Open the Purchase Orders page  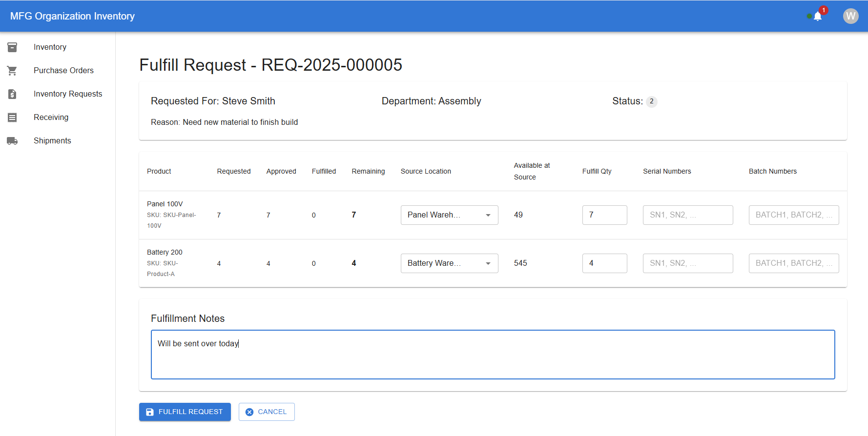(63, 71)
